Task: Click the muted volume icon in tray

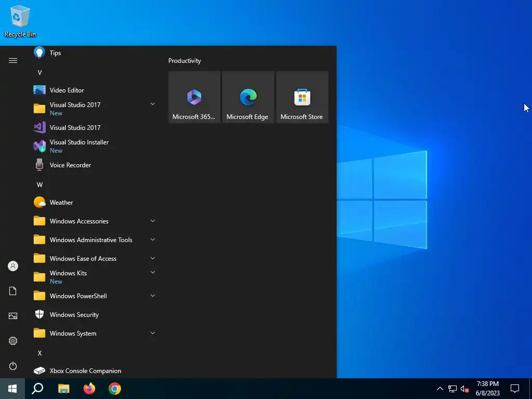Action: 464,389
